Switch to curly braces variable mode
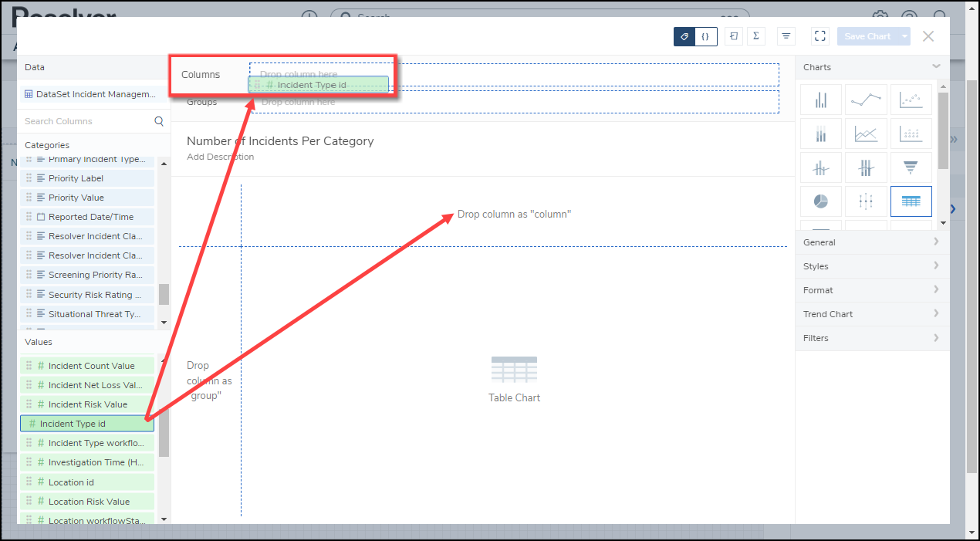Screen dimensions: 980x541 [x=706, y=36]
